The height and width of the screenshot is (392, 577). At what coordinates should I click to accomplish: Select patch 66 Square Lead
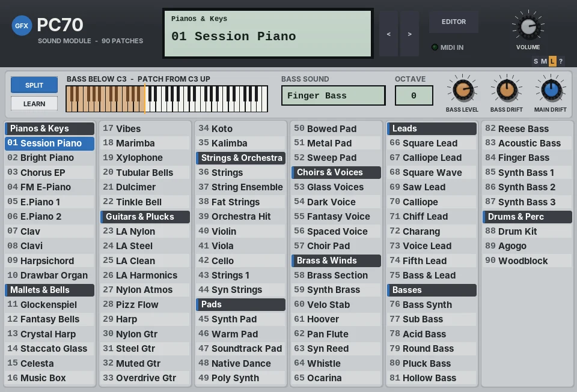tap(432, 143)
